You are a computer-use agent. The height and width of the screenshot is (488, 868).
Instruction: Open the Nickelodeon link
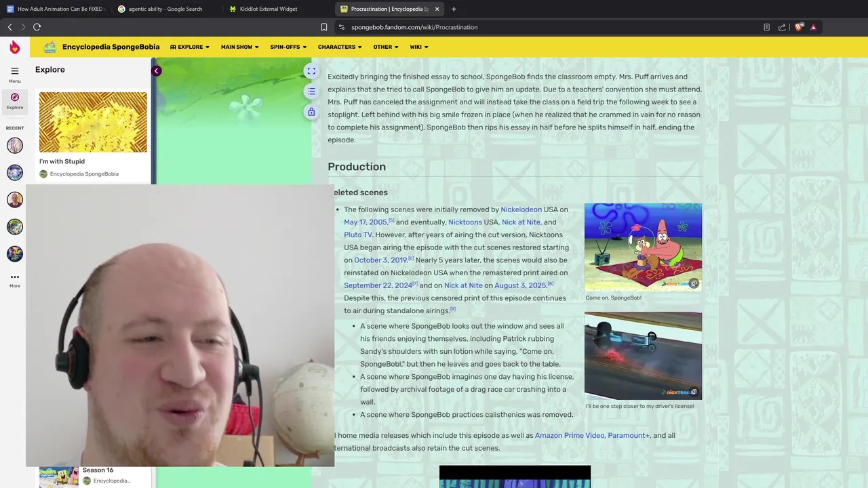click(521, 209)
